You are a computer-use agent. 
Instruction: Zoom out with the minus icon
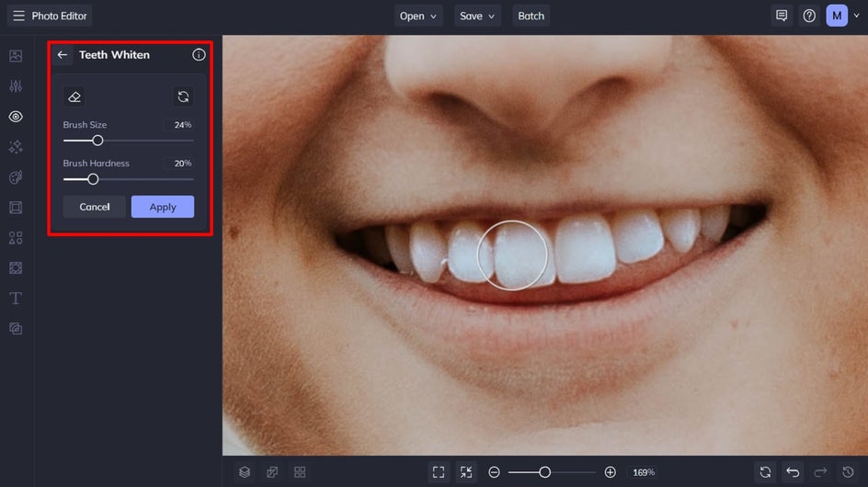click(x=495, y=472)
